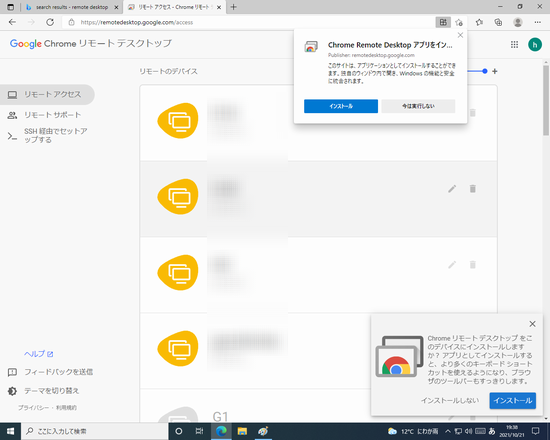Viewport: 550px width, 440px height.
Task: Reload the current page
Action: click(x=50, y=22)
